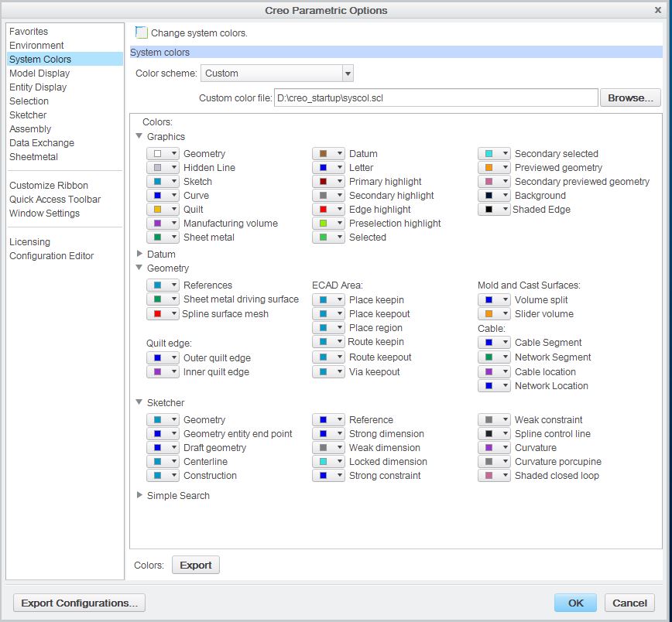Viewport: 672px width, 622px height.
Task: Click the Change system colors icon
Action: [142, 32]
